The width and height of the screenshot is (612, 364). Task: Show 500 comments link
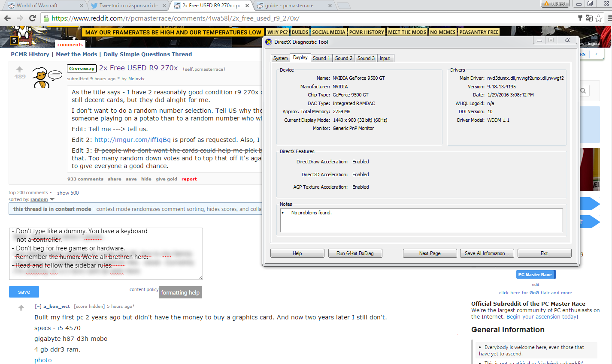pyautogui.click(x=68, y=193)
